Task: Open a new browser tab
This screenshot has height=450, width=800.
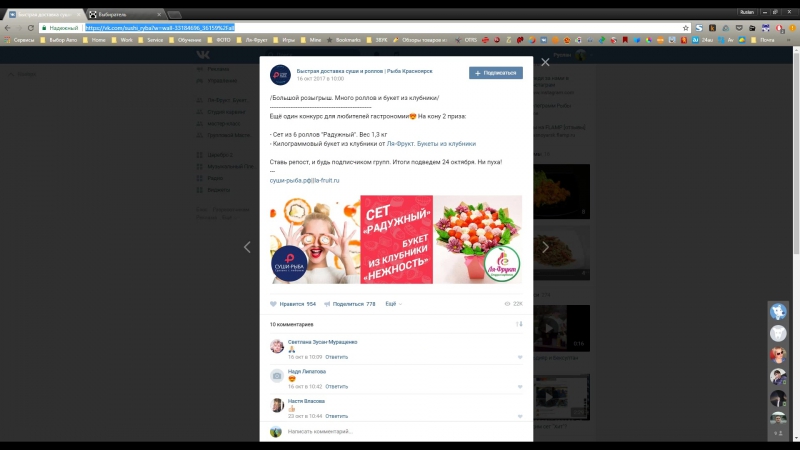Action: 174,15
